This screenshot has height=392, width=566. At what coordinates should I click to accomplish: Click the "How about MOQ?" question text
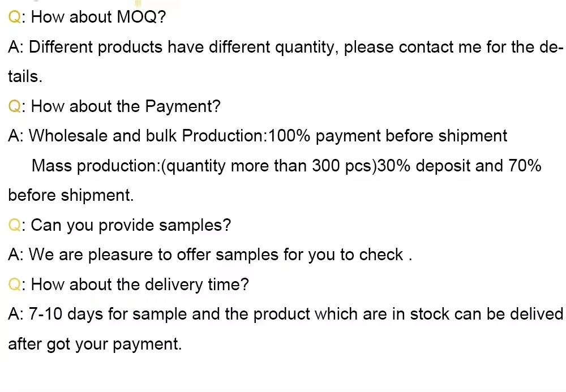coord(98,17)
